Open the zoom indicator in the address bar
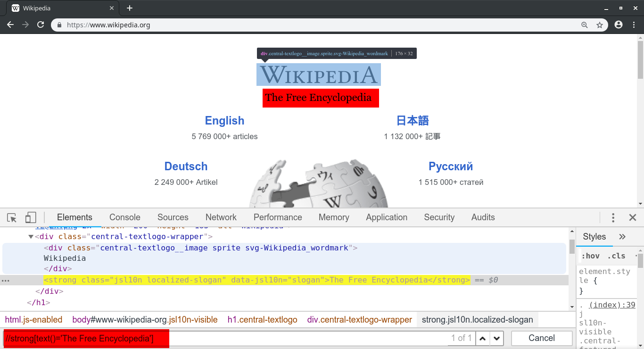Viewport: 644px width, 349px height. [585, 25]
